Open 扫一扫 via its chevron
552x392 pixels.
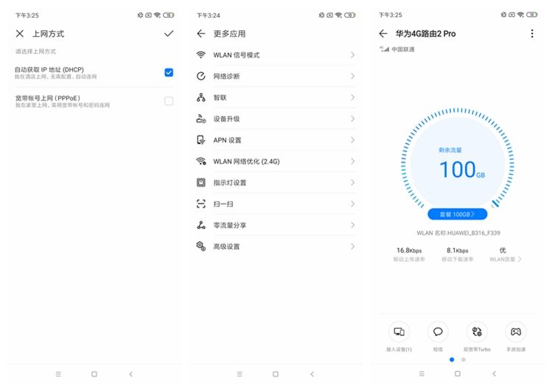pyautogui.click(x=352, y=204)
